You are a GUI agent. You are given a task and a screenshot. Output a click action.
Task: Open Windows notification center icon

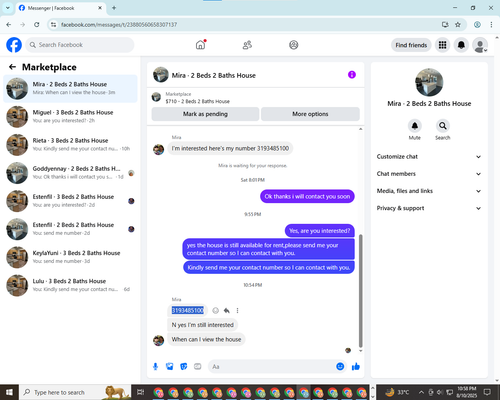click(487, 392)
